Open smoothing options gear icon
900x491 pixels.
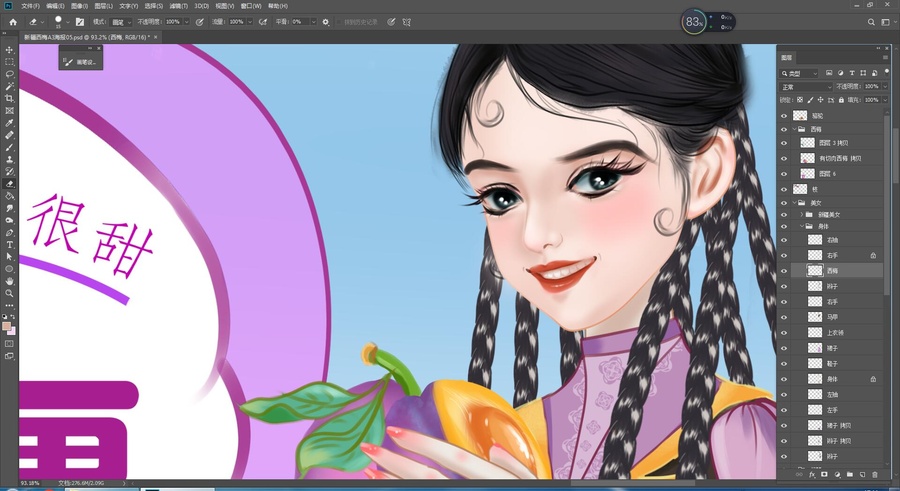point(325,22)
